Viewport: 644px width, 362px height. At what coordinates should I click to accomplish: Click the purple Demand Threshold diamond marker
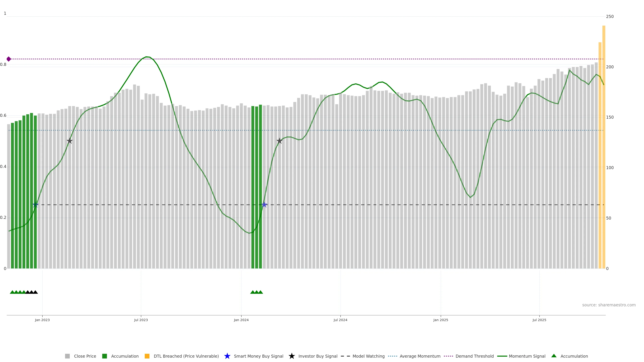pos(9,59)
